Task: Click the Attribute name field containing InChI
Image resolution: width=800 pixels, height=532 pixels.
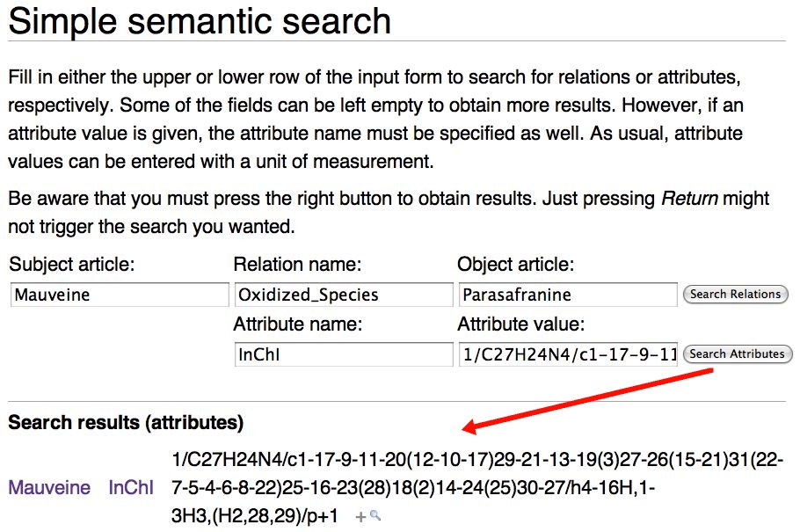Action: point(343,354)
